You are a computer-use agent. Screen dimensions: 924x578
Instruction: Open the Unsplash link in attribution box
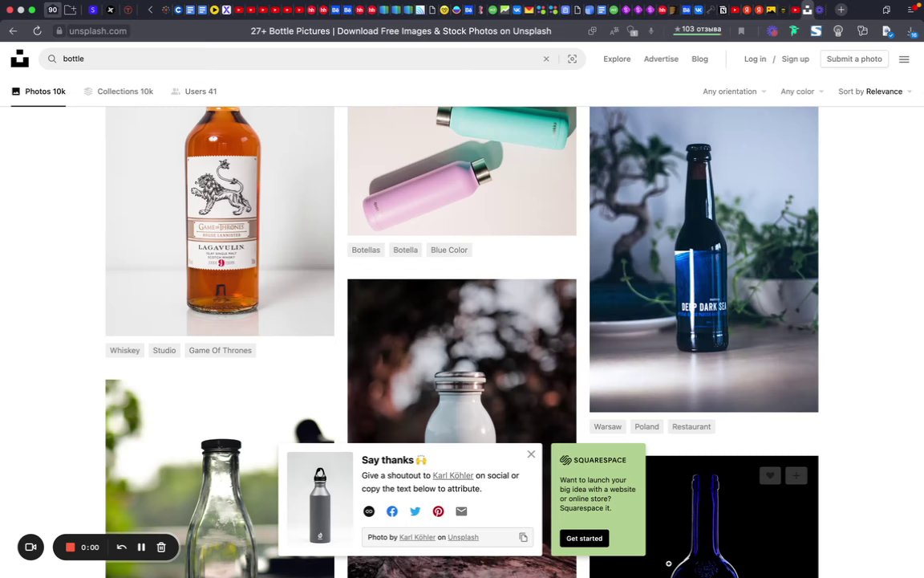pyautogui.click(x=463, y=537)
